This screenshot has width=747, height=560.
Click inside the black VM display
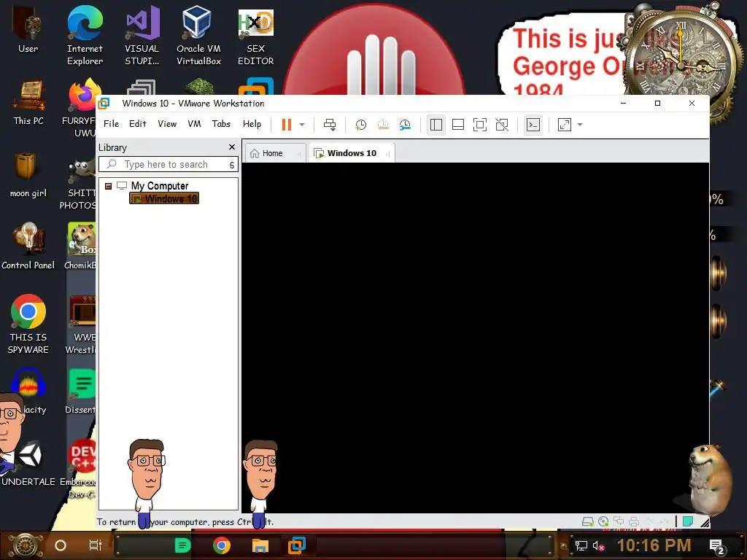coord(476,338)
